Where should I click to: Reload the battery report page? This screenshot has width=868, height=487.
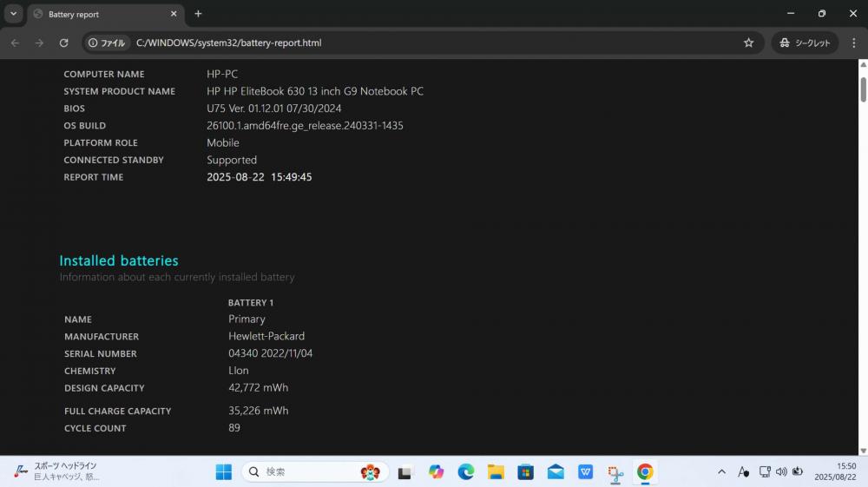[63, 43]
